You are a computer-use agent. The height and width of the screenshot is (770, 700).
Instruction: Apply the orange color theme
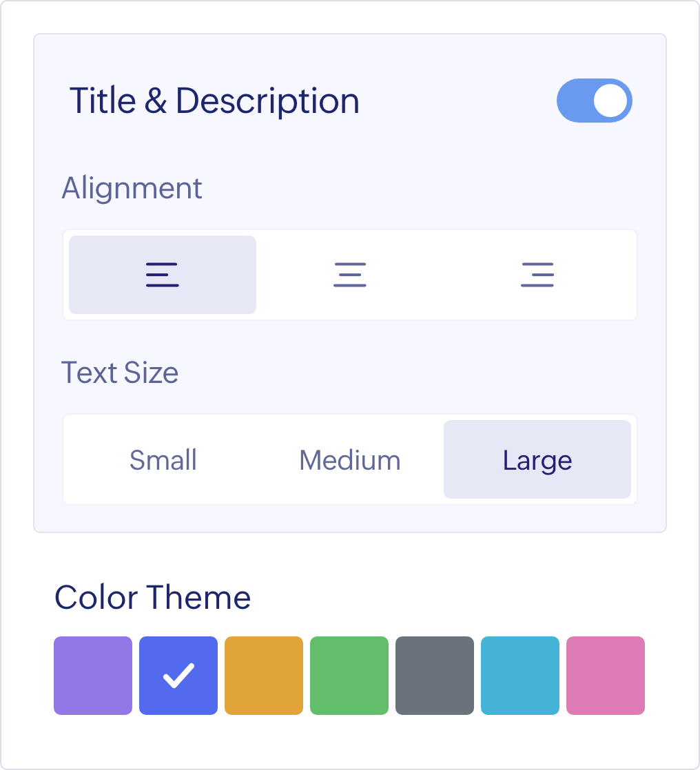(264, 676)
